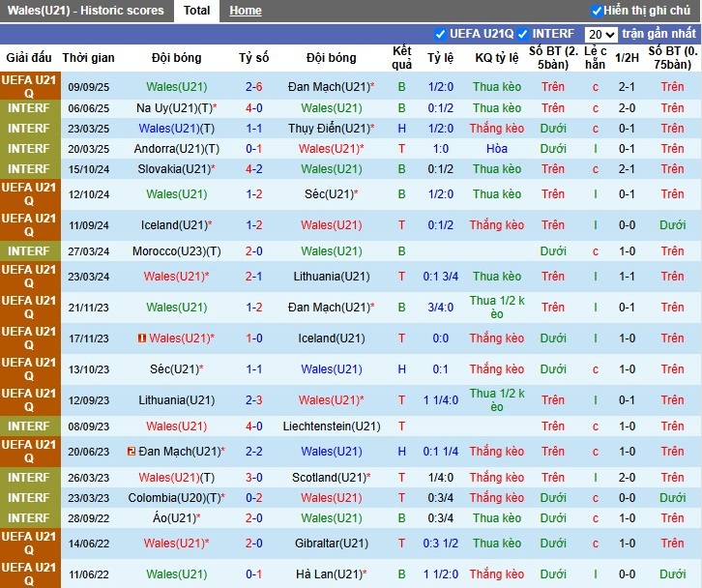Switch to the Home tab

point(245,11)
